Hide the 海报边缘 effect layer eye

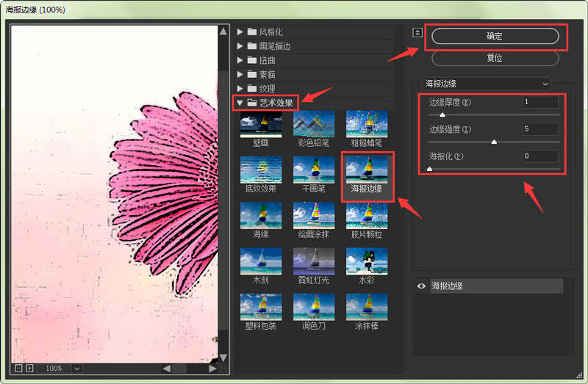[x=421, y=286]
